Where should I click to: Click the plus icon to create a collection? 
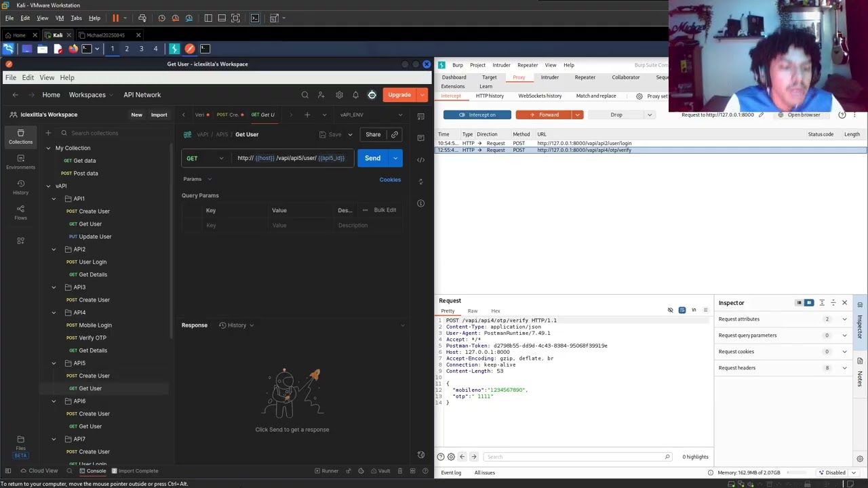[x=48, y=133]
